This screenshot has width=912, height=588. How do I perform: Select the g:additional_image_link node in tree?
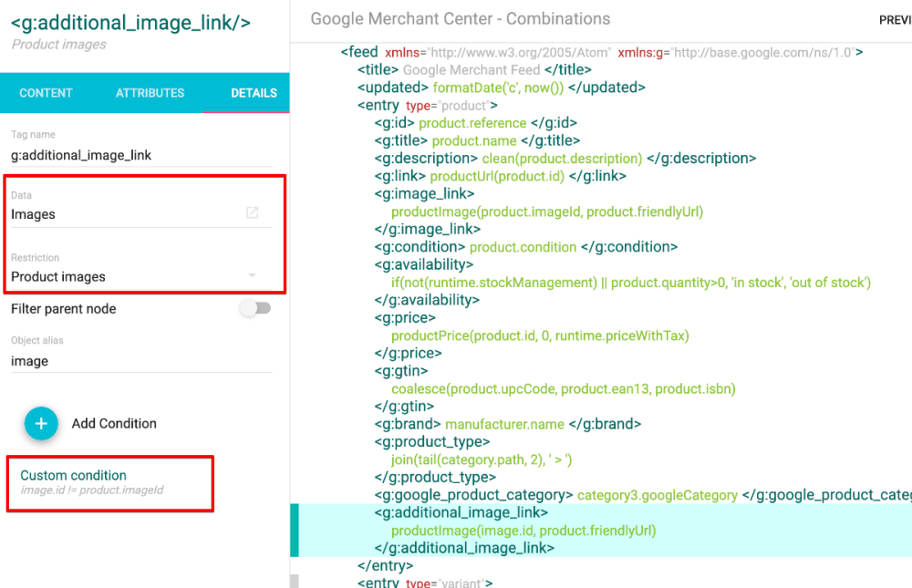[x=461, y=512]
